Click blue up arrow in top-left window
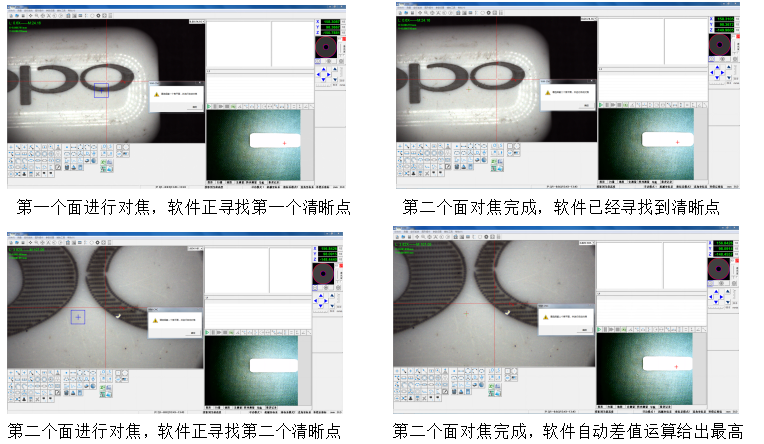Screen dimensions: 764x444 tap(324, 69)
